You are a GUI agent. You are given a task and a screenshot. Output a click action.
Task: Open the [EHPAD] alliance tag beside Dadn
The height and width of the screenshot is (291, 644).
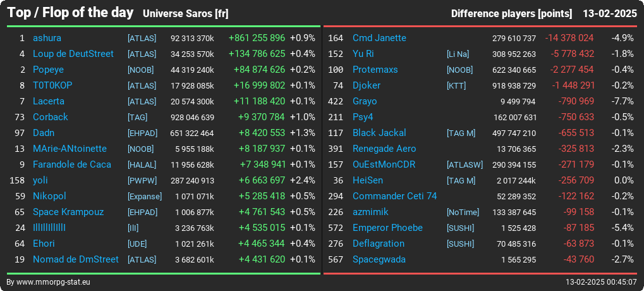click(143, 133)
